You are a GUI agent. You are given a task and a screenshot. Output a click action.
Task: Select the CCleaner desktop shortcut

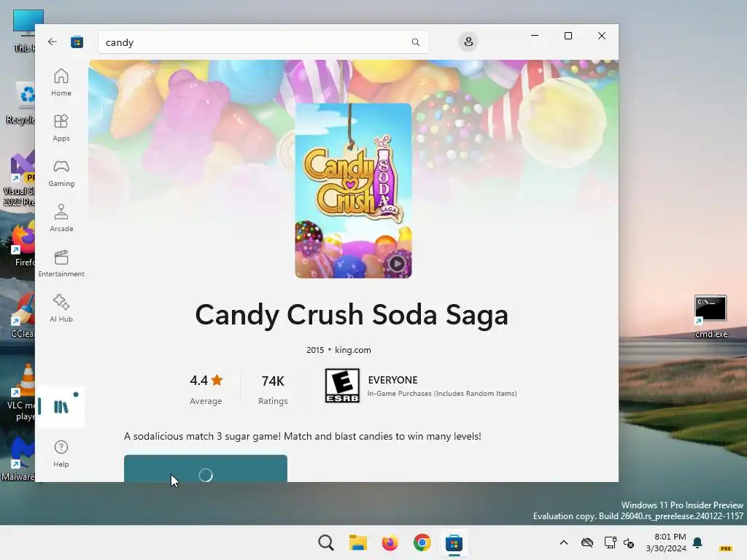click(22, 316)
